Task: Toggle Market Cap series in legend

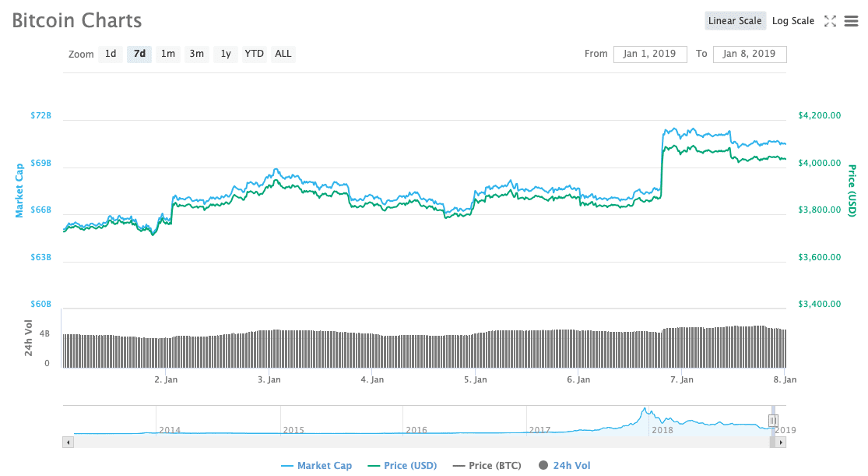Action: click(x=316, y=465)
